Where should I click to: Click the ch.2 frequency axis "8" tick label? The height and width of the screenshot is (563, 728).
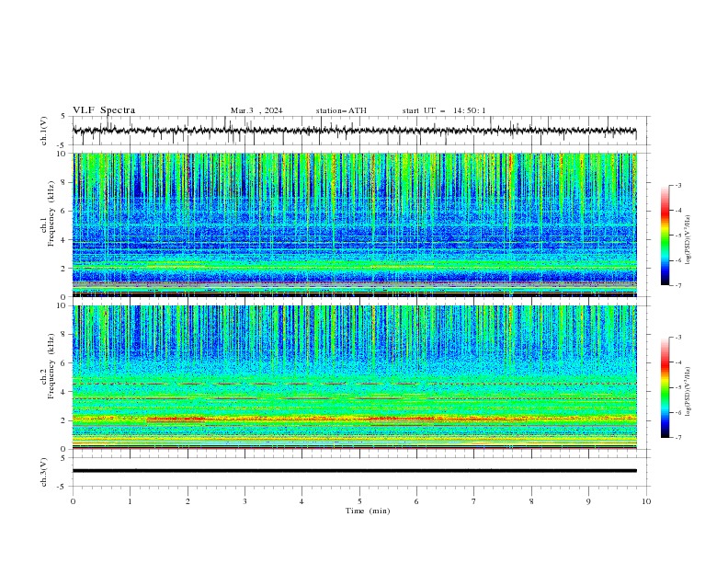63,335
